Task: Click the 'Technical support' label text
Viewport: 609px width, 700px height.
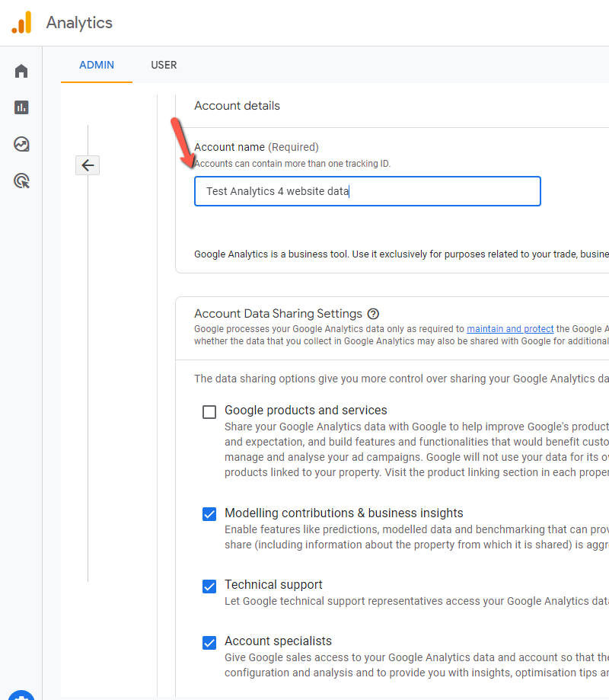Action: pyautogui.click(x=273, y=585)
